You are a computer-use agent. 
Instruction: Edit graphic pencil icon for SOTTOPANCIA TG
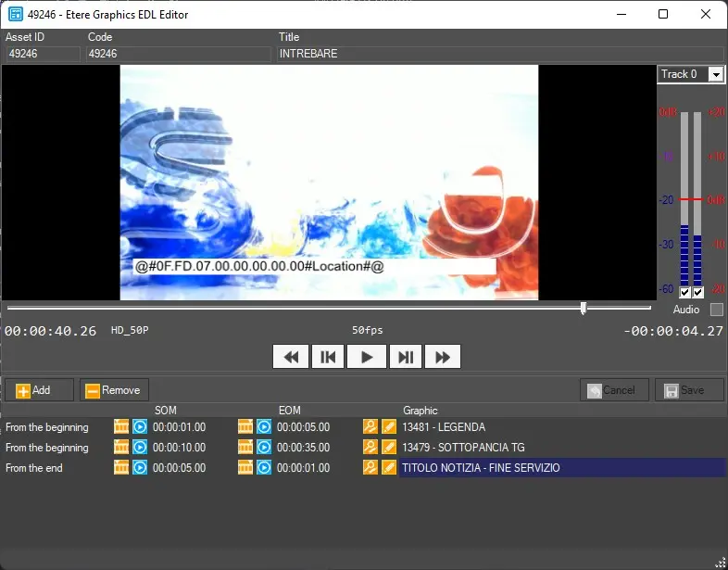click(389, 448)
